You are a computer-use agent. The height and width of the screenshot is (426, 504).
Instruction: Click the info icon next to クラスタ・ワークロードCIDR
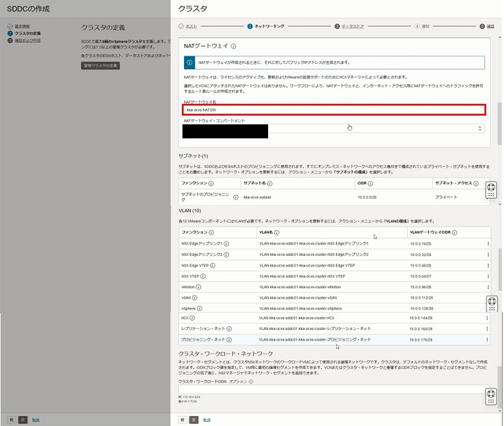point(251,382)
